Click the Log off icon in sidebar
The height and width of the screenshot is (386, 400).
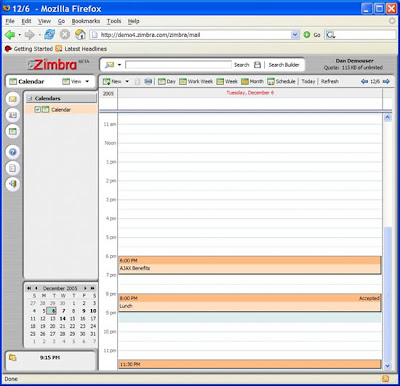[x=13, y=184]
